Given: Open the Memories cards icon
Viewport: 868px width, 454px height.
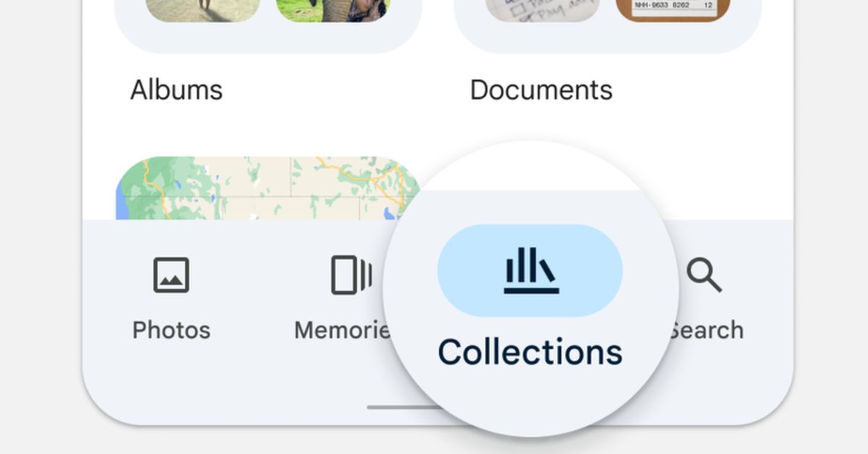Looking at the screenshot, I should click(352, 275).
